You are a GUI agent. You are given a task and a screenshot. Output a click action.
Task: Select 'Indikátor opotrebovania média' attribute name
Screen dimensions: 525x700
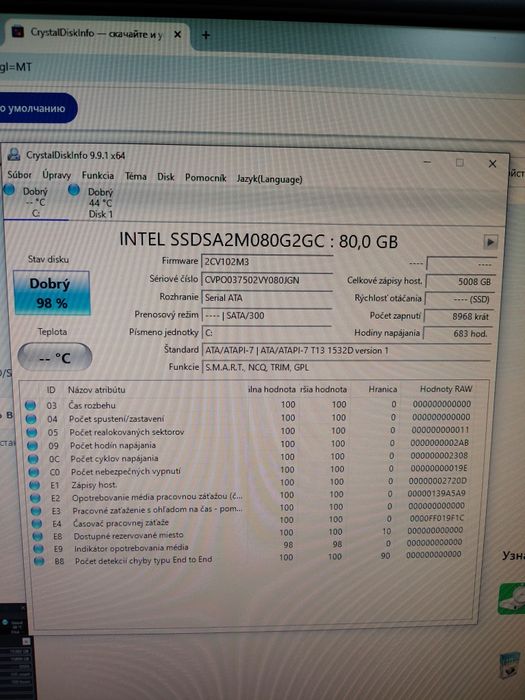click(x=131, y=547)
